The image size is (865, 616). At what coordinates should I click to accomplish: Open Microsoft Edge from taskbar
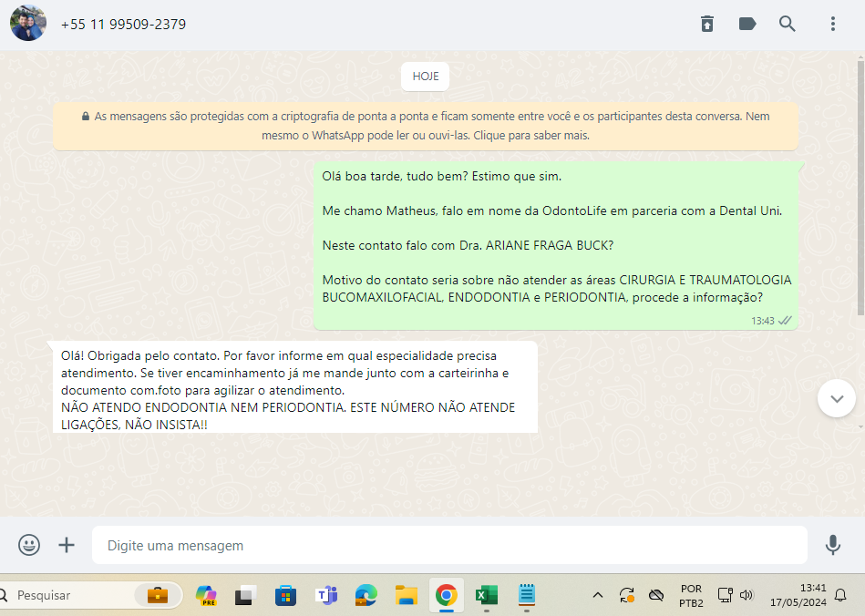[366, 596]
